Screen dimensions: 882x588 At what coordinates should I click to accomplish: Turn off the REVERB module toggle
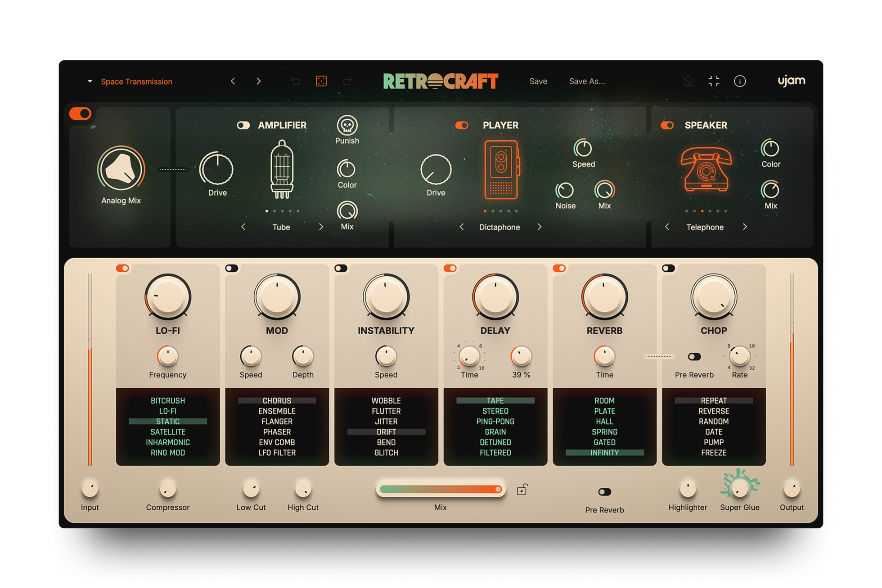559,268
